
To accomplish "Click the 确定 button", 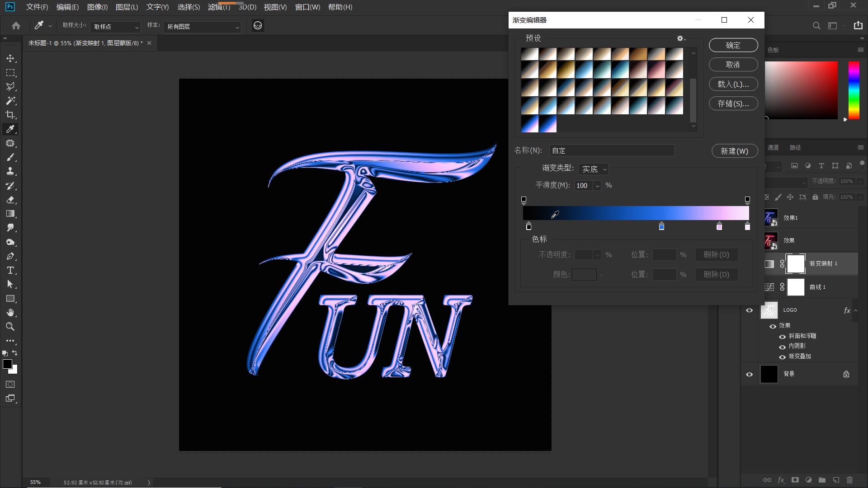I will [733, 45].
